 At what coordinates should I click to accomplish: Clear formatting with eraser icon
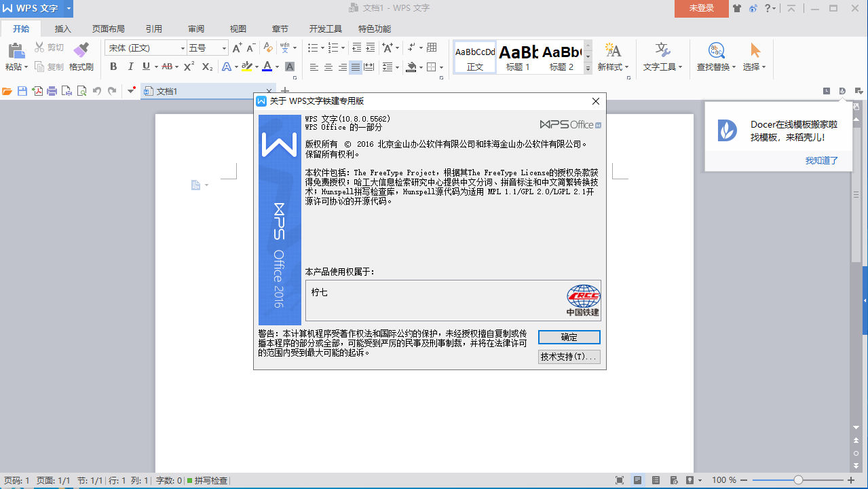point(268,48)
